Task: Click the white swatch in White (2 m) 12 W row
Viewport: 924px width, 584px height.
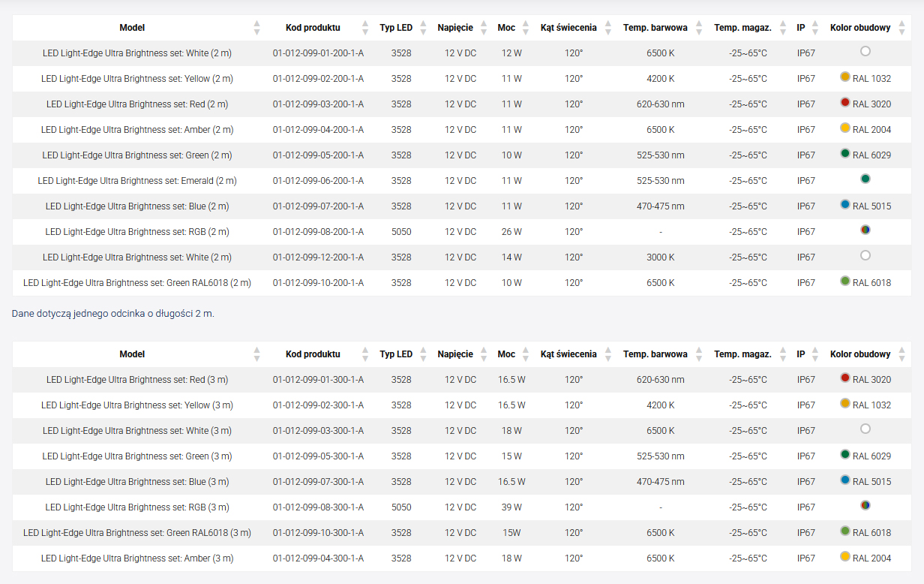Action: pos(865,51)
